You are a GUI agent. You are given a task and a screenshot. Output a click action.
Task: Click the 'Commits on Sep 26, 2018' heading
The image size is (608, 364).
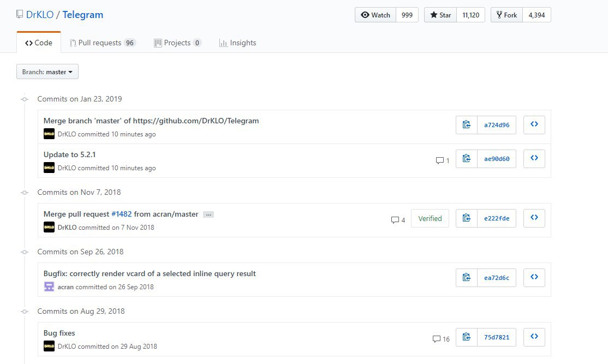[x=80, y=252]
